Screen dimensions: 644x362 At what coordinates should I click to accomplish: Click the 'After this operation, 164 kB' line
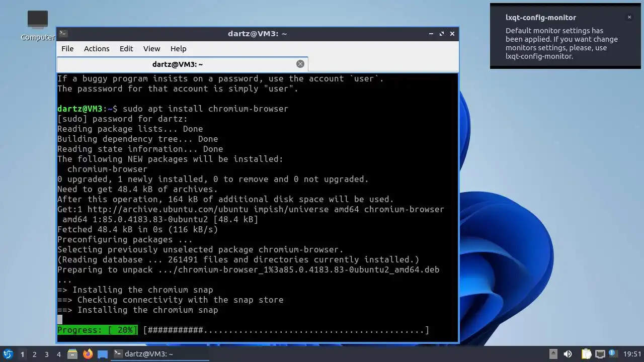point(225,200)
